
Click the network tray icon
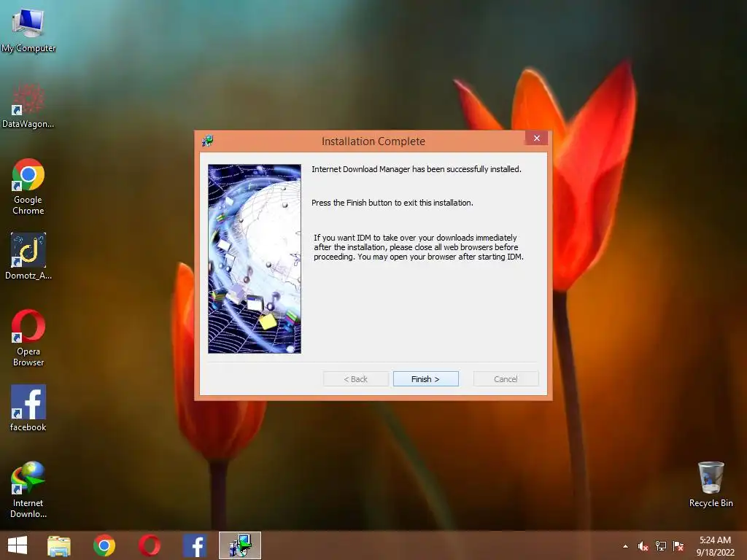click(661, 546)
